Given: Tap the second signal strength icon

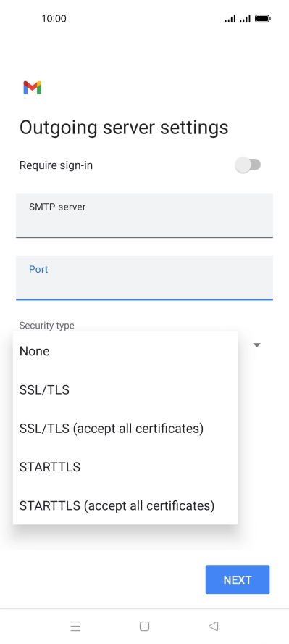Looking at the screenshot, I should point(245,18).
